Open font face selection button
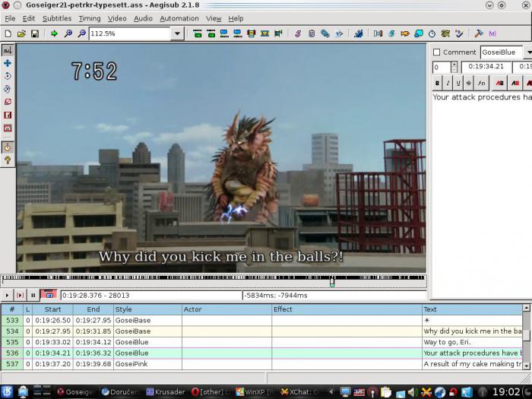The image size is (532, 399). click(481, 83)
